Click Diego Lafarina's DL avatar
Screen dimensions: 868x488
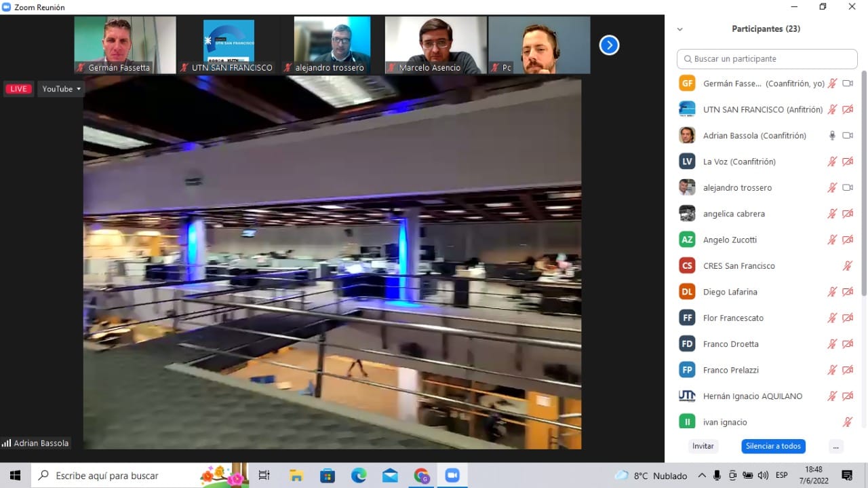click(x=687, y=292)
